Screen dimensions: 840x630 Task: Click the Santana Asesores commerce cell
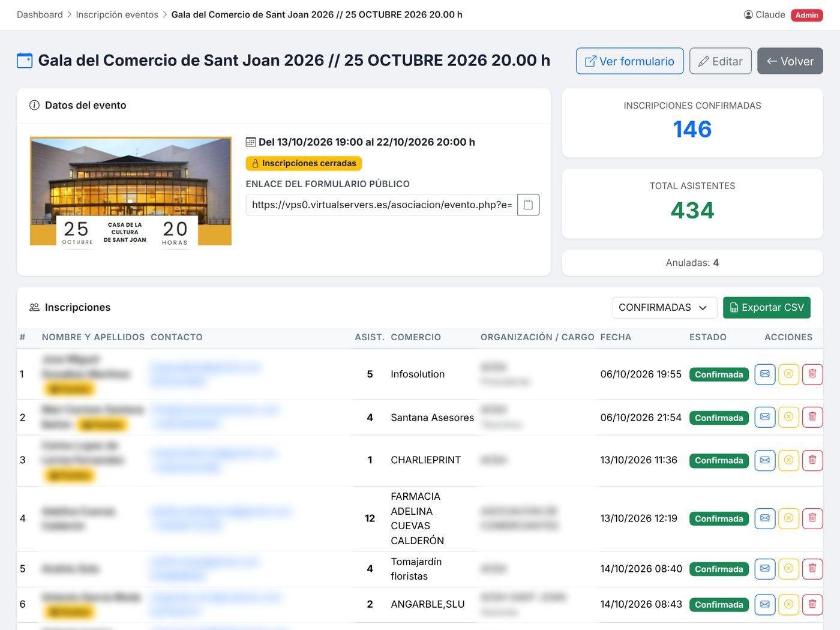click(433, 417)
